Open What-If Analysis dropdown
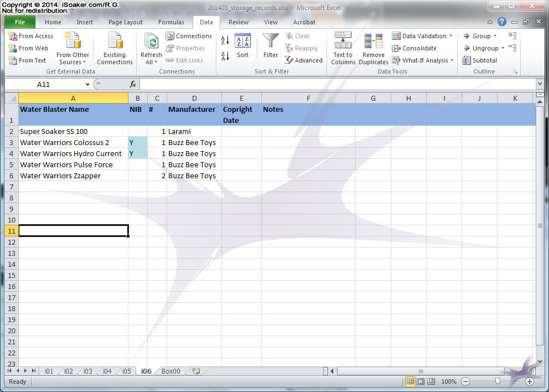549x392 pixels. 452,60
